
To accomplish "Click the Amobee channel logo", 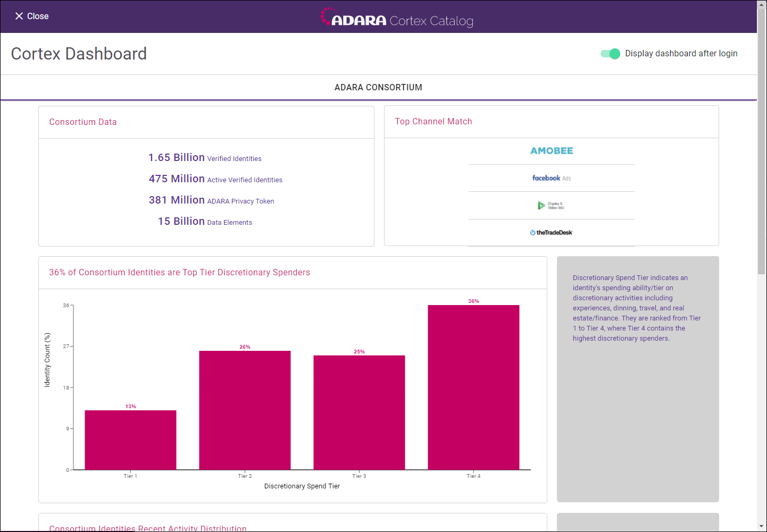I will (x=552, y=151).
